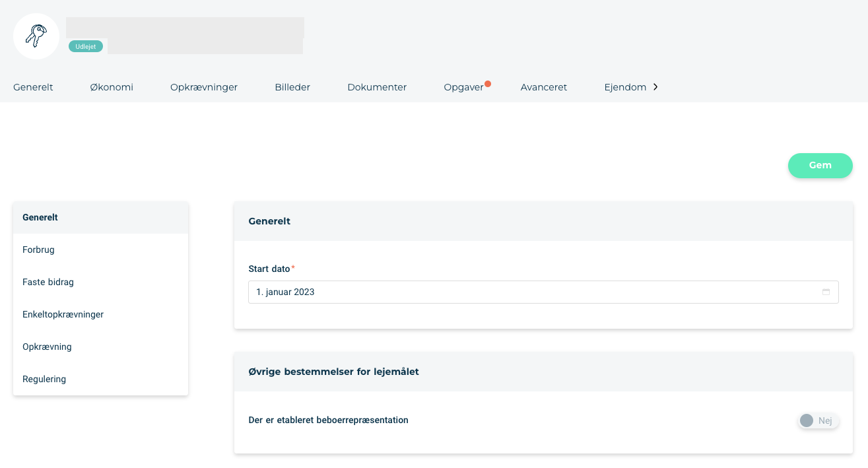Save changes with the Gem button

(820, 165)
